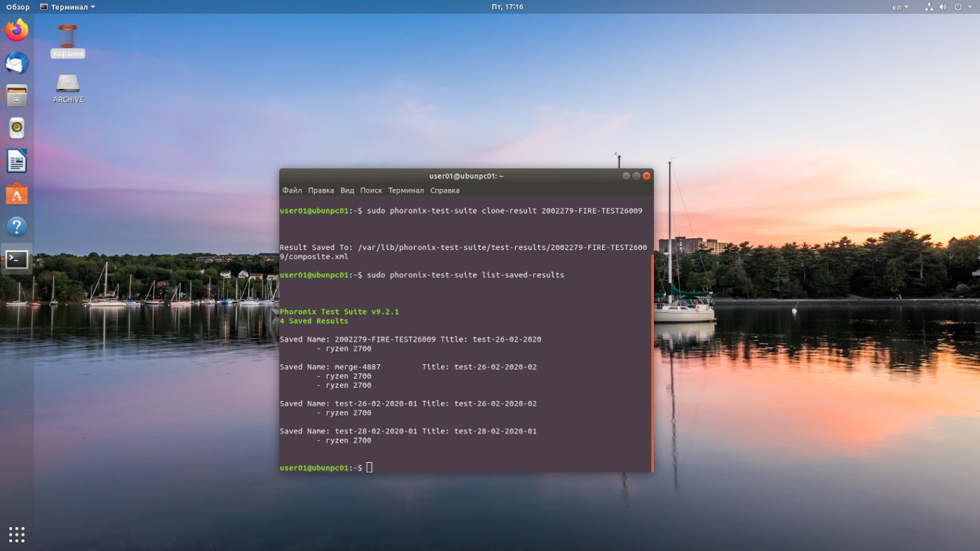
Task: Select the Terminal icon in dock
Action: 17,260
